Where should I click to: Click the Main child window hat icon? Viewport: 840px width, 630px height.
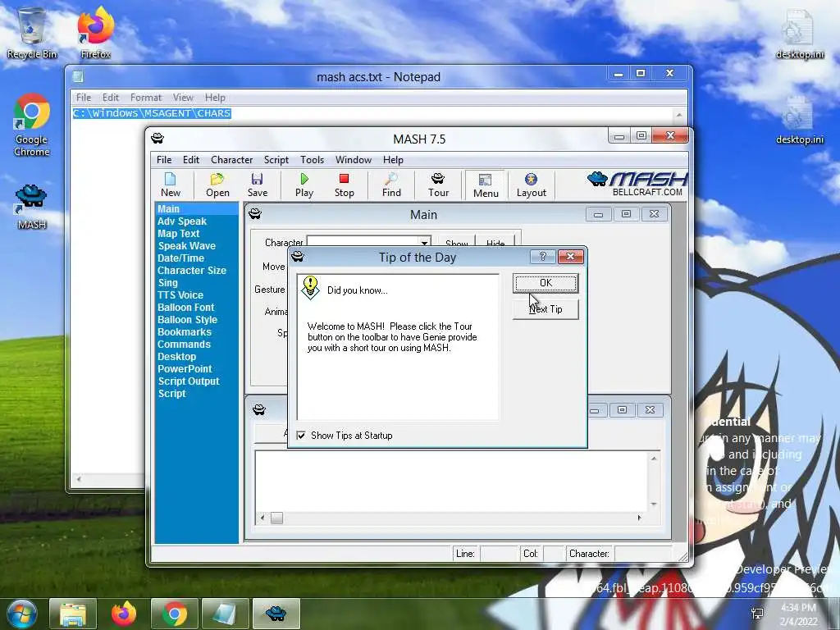(255, 214)
